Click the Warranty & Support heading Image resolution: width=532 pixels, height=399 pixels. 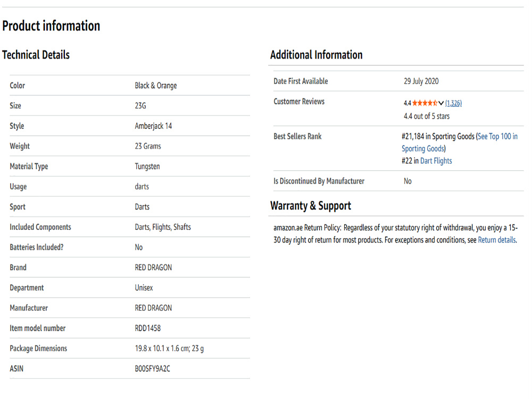[x=311, y=205]
